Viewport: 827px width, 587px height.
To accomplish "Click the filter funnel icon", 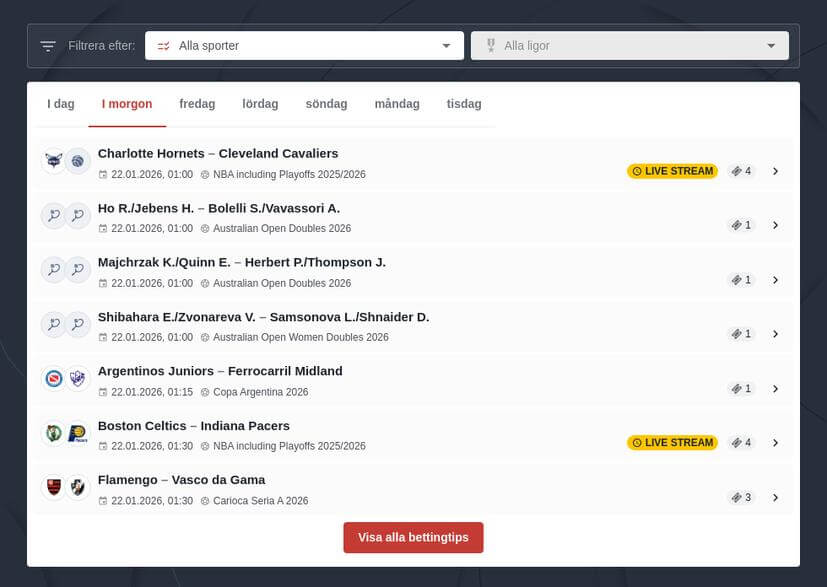I will click(47, 45).
